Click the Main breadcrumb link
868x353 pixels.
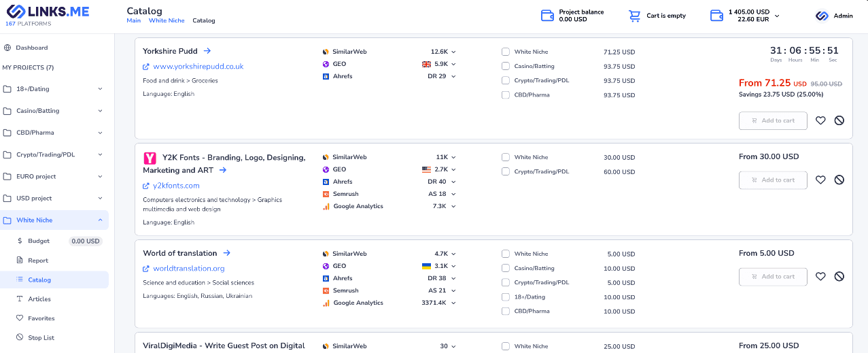click(x=133, y=20)
